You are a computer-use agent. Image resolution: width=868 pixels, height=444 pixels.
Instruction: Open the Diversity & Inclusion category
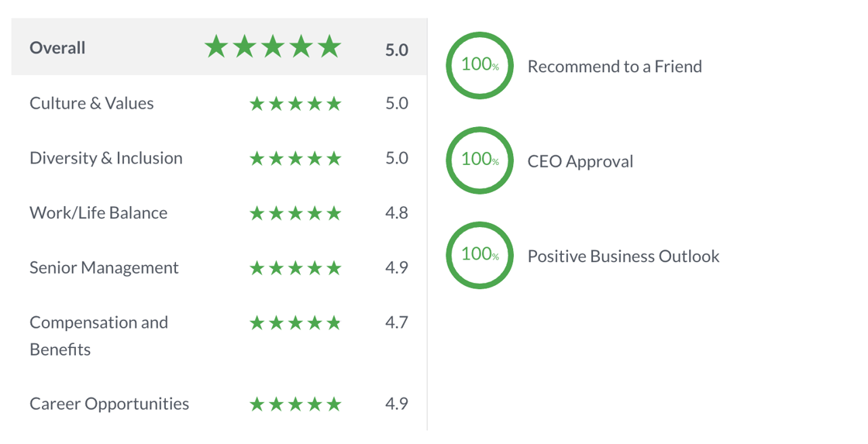[x=106, y=158]
